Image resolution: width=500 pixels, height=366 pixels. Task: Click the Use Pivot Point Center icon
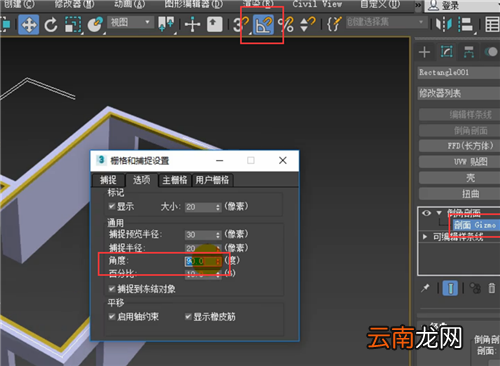[166, 25]
